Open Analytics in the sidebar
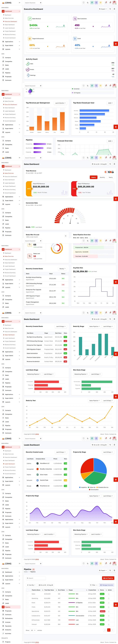The image size is (118, 644). (8, 630)
